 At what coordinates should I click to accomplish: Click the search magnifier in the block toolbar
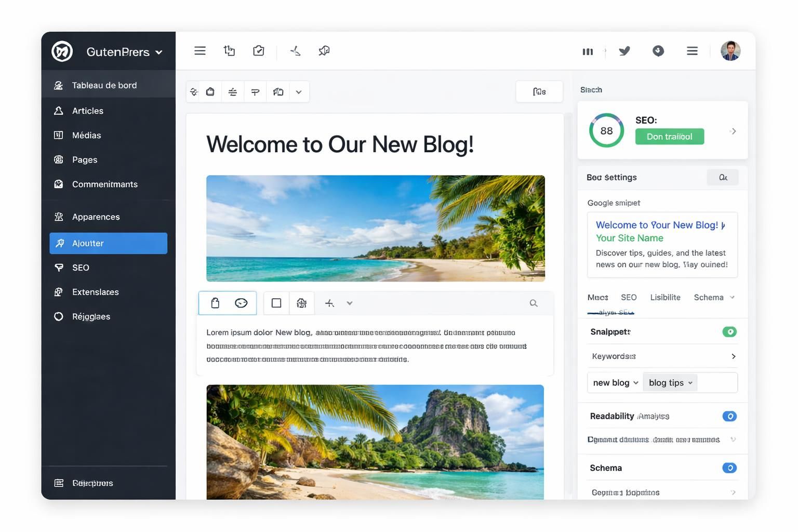[534, 303]
